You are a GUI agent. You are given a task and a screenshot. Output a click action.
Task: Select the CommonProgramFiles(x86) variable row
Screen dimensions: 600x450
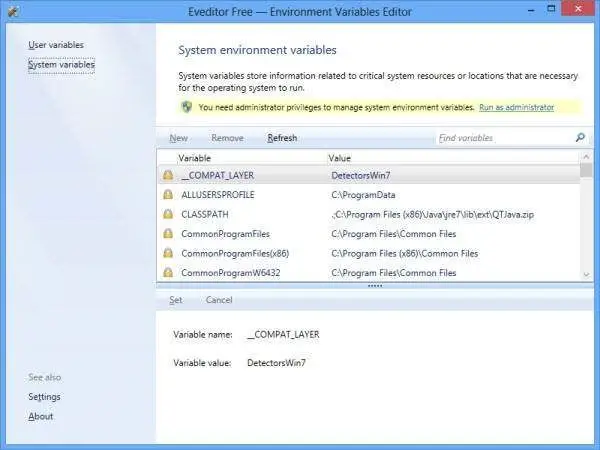click(369, 253)
